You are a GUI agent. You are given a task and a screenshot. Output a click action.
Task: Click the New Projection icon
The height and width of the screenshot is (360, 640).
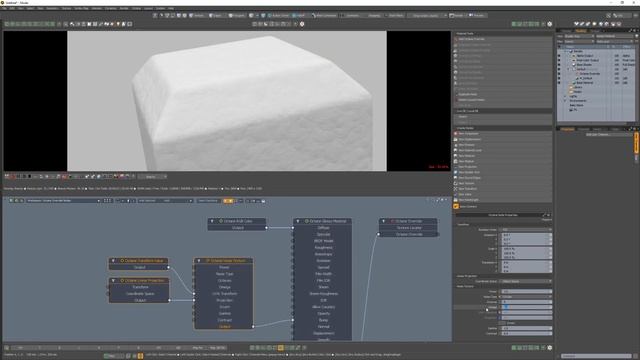pyautogui.click(x=456, y=167)
